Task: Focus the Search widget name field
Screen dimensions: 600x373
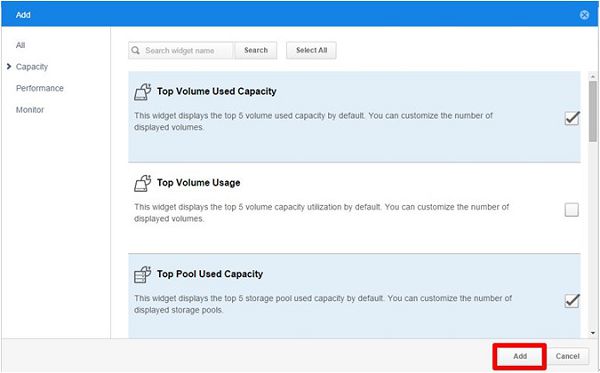Action: [x=188, y=50]
